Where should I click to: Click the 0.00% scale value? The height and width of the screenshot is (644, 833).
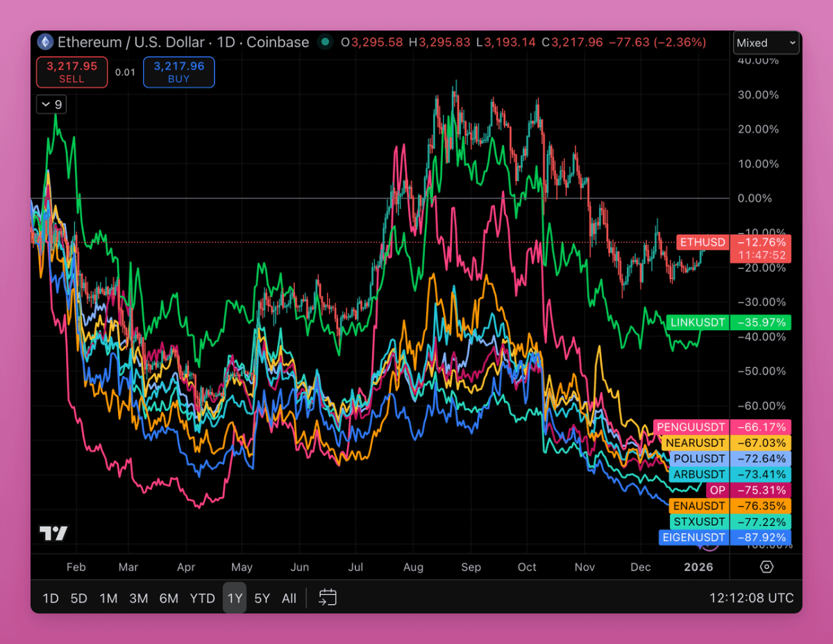click(x=755, y=198)
